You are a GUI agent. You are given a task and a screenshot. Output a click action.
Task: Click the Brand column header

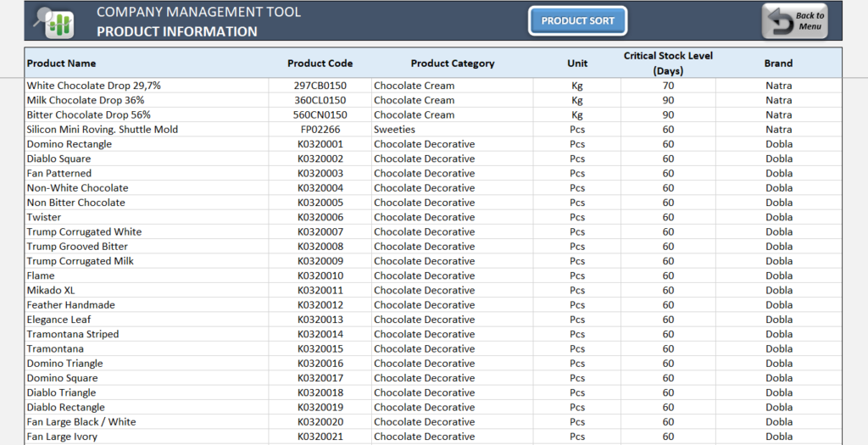pos(778,64)
